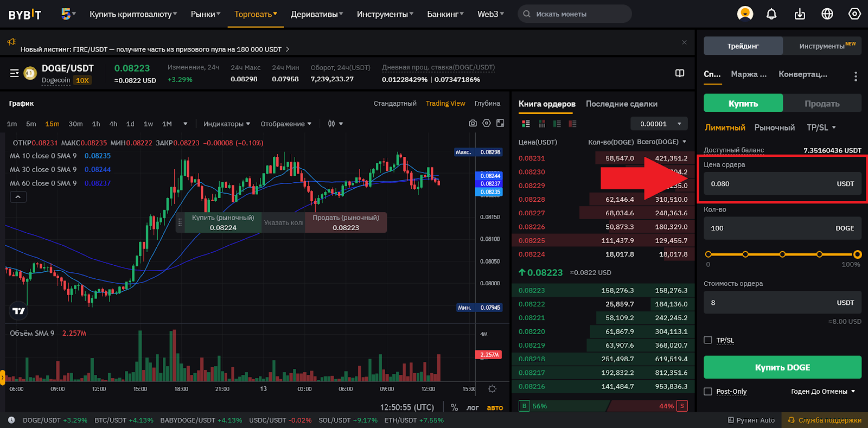
Task: Open the hexagon settings icon in header
Action: click(854, 14)
